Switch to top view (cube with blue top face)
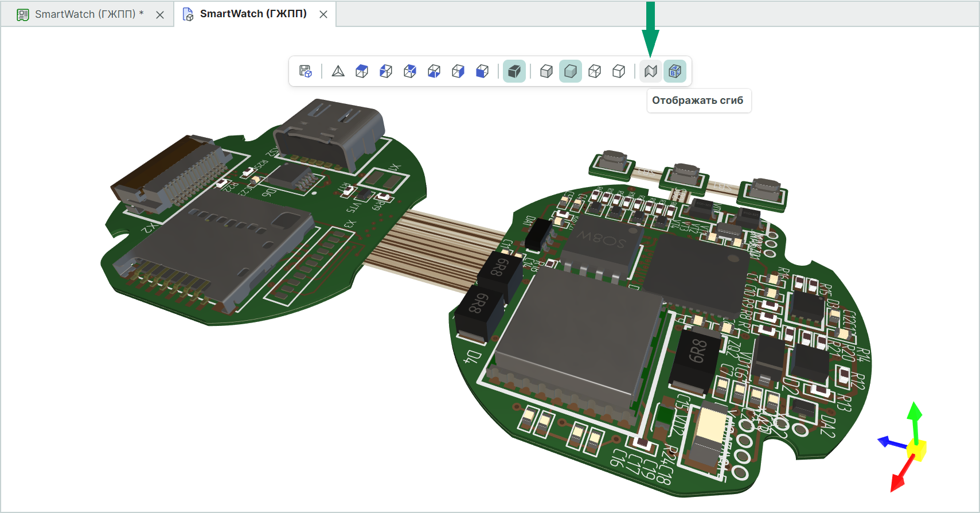980x513 pixels. pos(362,71)
